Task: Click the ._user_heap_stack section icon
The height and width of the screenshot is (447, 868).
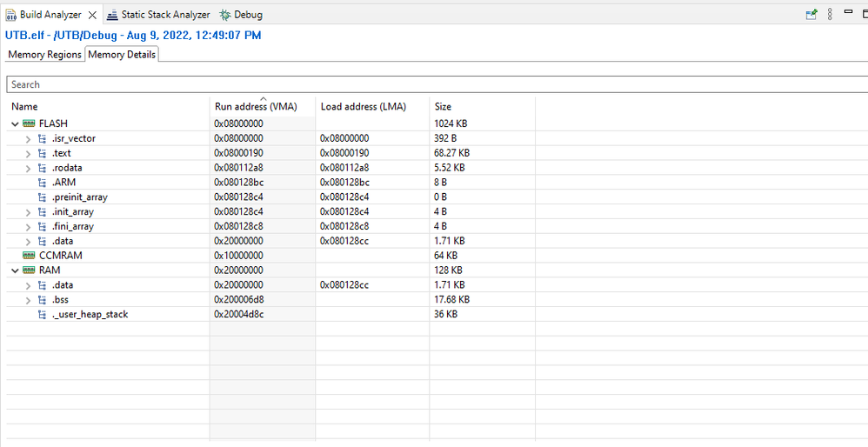Action: (42, 314)
